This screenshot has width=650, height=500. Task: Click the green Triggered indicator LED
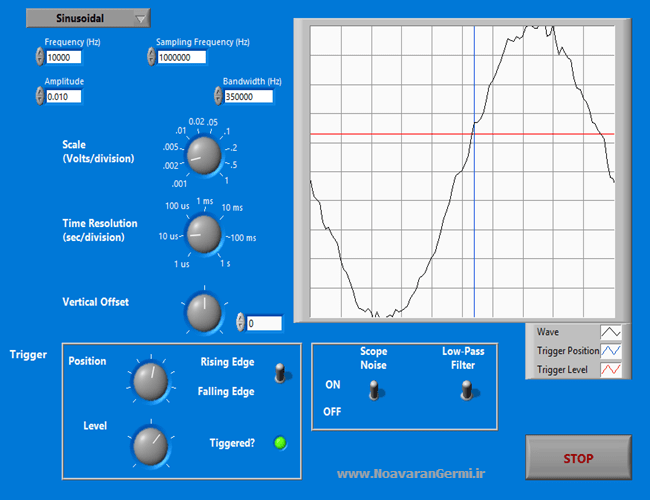(x=280, y=443)
